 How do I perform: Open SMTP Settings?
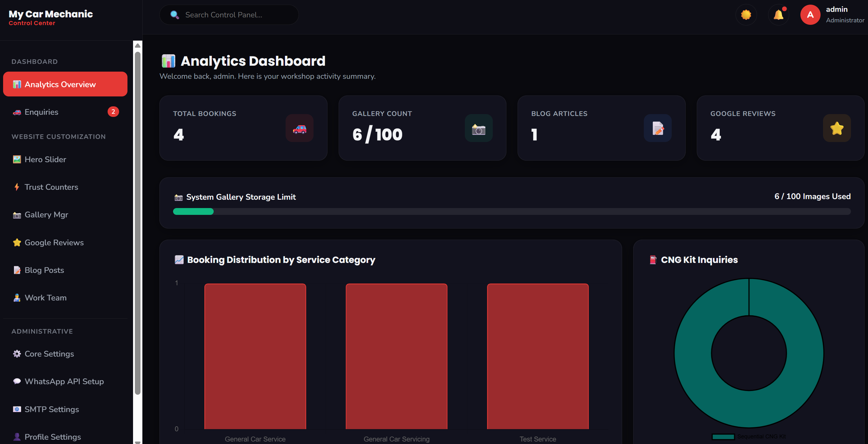pyautogui.click(x=65, y=409)
